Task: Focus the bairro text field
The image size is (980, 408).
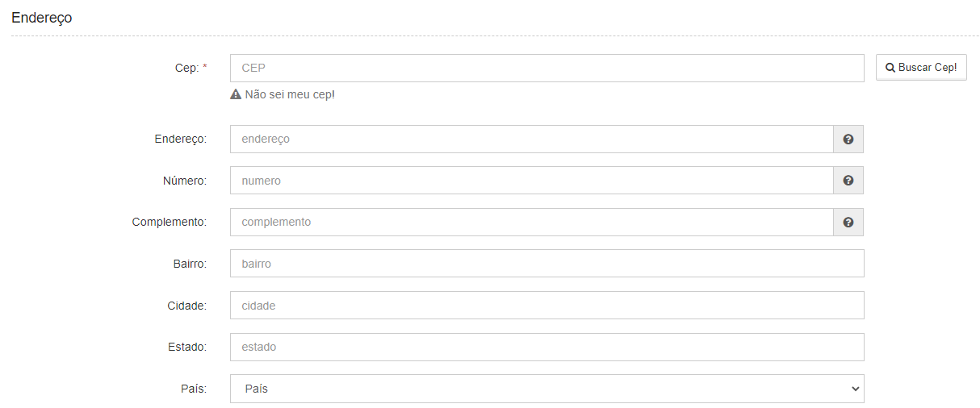Action: [547, 264]
